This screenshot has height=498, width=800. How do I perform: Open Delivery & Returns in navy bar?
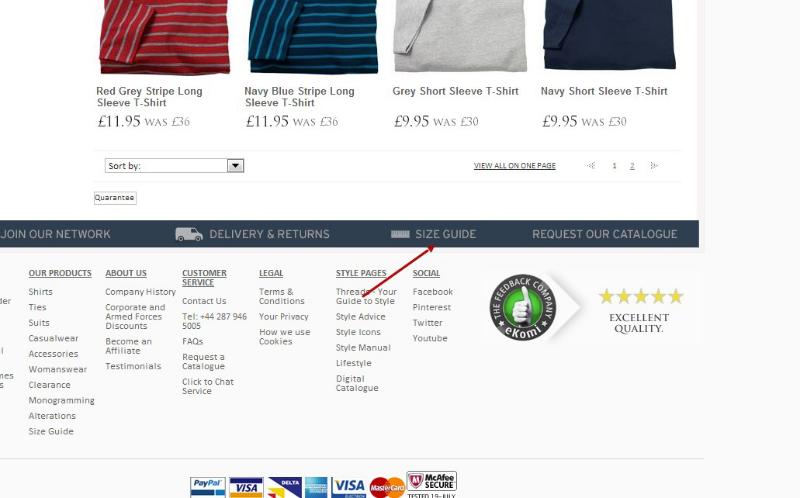268,234
